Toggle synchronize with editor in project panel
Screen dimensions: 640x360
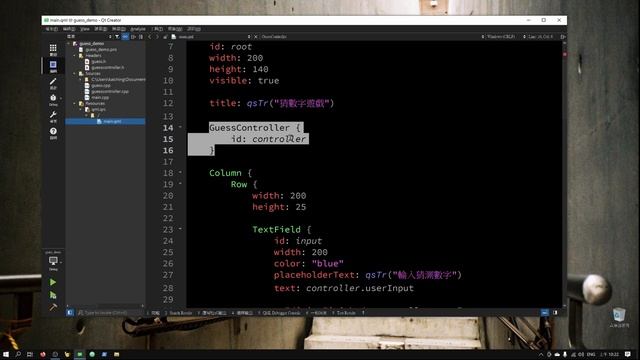point(125,37)
